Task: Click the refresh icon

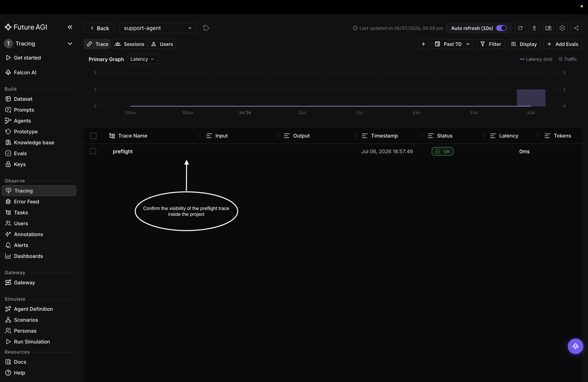Action: (x=520, y=28)
